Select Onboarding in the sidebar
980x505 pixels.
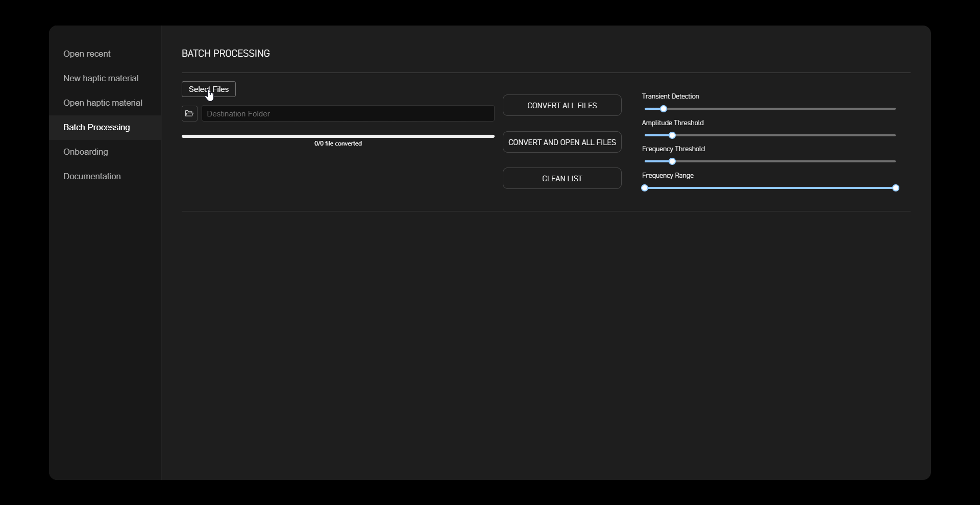[86, 152]
